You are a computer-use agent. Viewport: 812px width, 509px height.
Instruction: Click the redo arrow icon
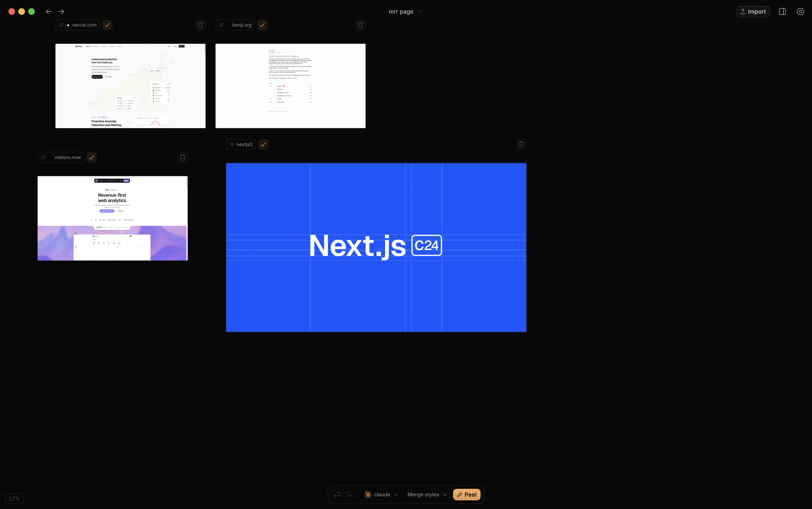point(350,494)
